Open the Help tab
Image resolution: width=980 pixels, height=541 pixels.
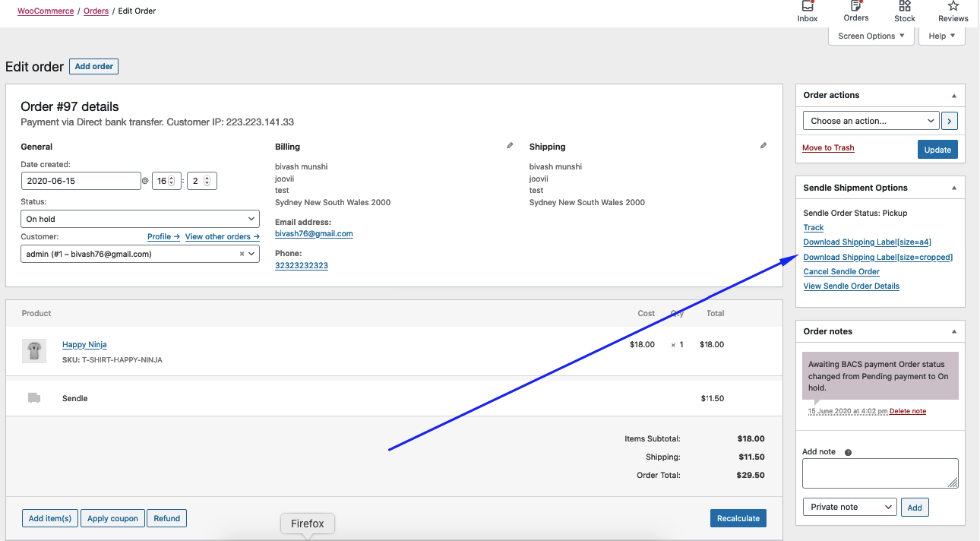pyautogui.click(x=942, y=36)
